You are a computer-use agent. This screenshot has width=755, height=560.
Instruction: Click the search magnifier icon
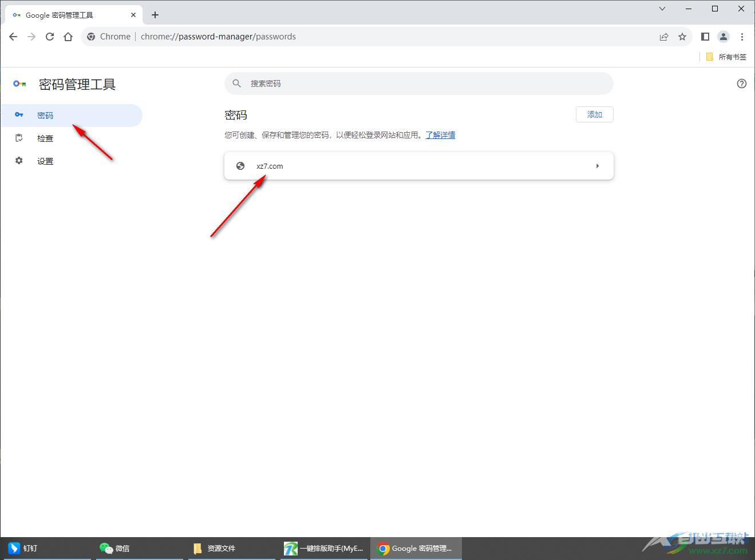pos(237,84)
